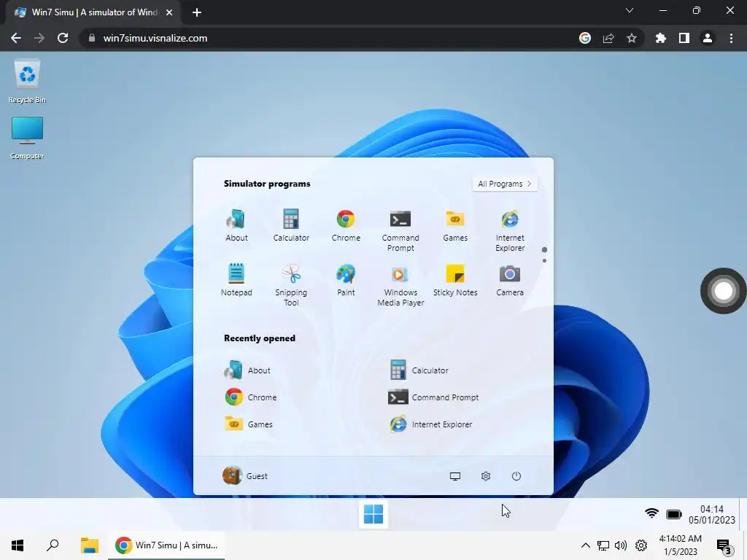
Task: Open the Recycle Bin desktop icon
Action: coord(27,82)
